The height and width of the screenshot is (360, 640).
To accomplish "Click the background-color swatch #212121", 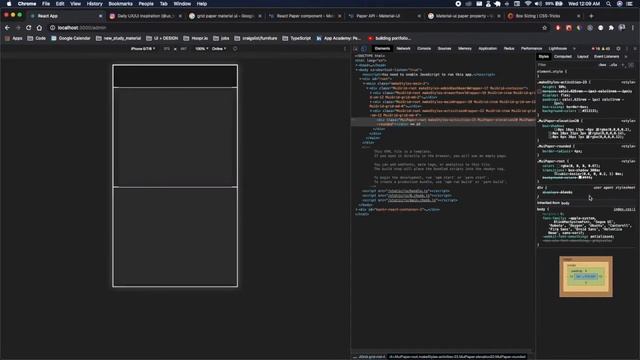I will pyautogui.click(x=580, y=111).
